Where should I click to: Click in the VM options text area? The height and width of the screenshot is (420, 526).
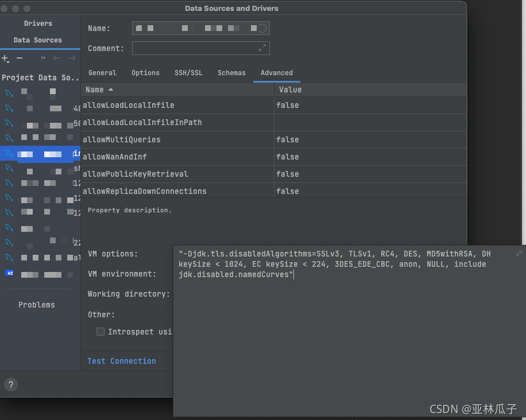click(350, 331)
